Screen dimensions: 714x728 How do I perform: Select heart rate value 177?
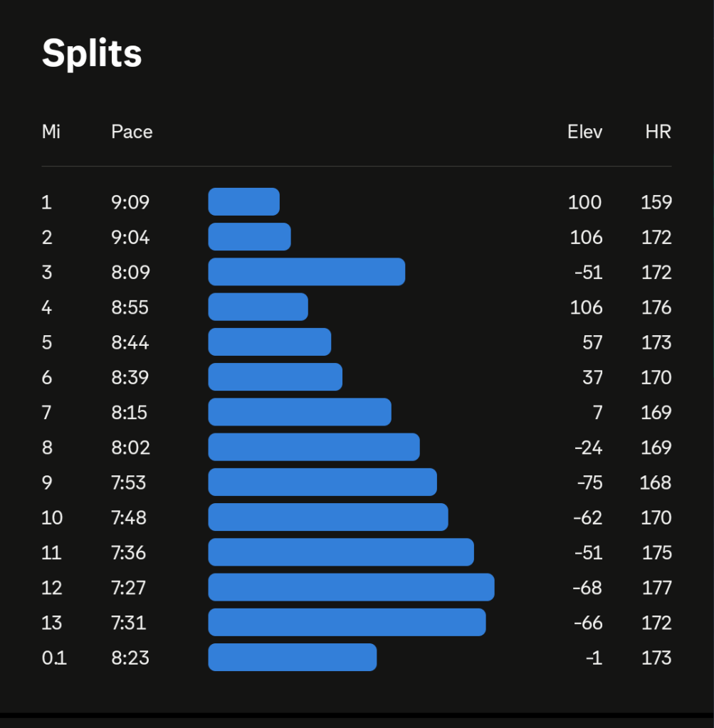click(656, 587)
